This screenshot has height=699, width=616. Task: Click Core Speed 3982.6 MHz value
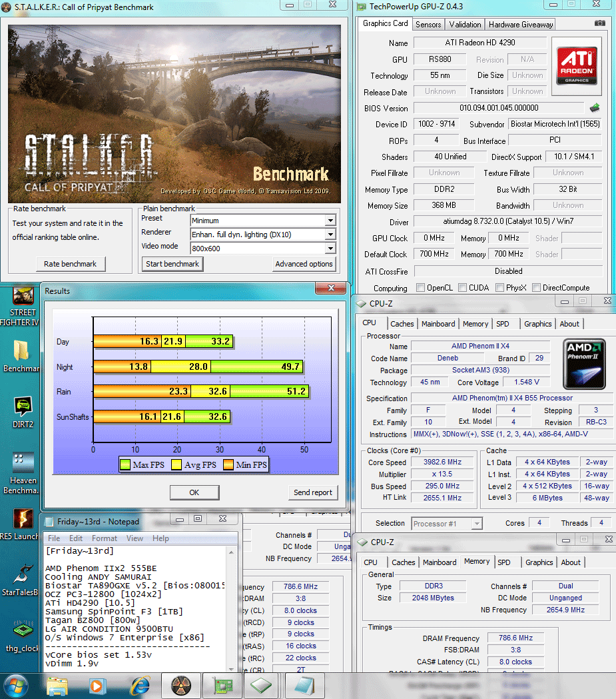coord(442,462)
